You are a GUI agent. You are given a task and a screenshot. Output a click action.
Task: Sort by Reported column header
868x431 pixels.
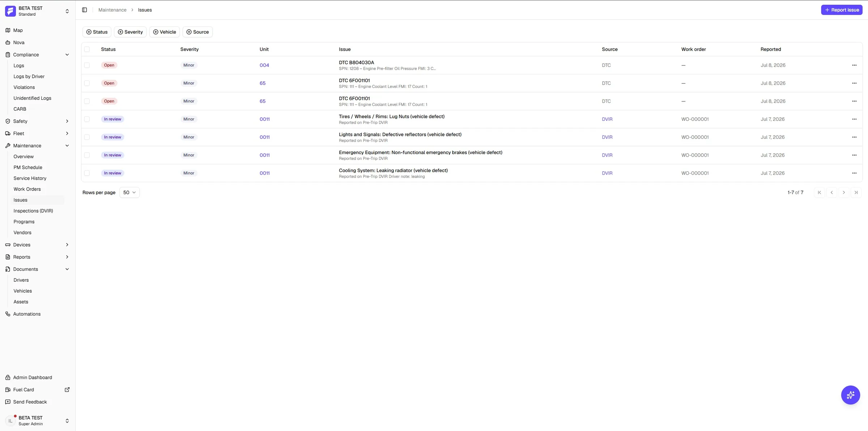click(x=771, y=49)
